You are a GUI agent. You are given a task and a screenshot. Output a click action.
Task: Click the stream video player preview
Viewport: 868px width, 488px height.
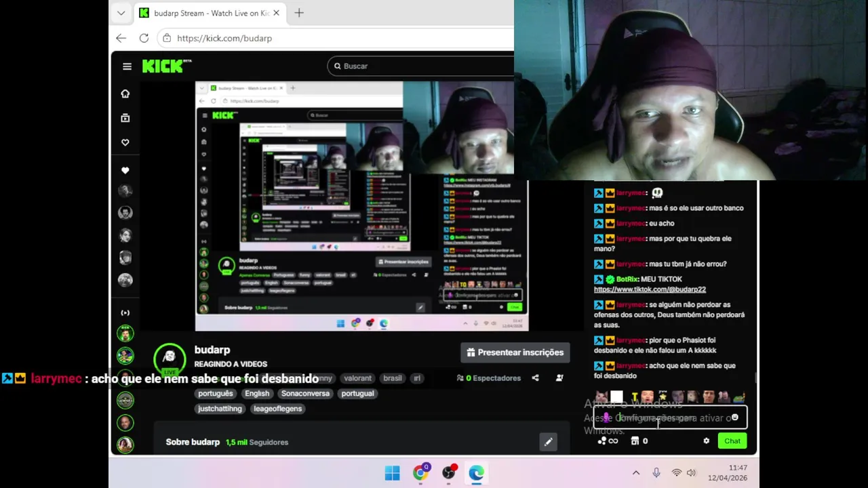pos(361,206)
